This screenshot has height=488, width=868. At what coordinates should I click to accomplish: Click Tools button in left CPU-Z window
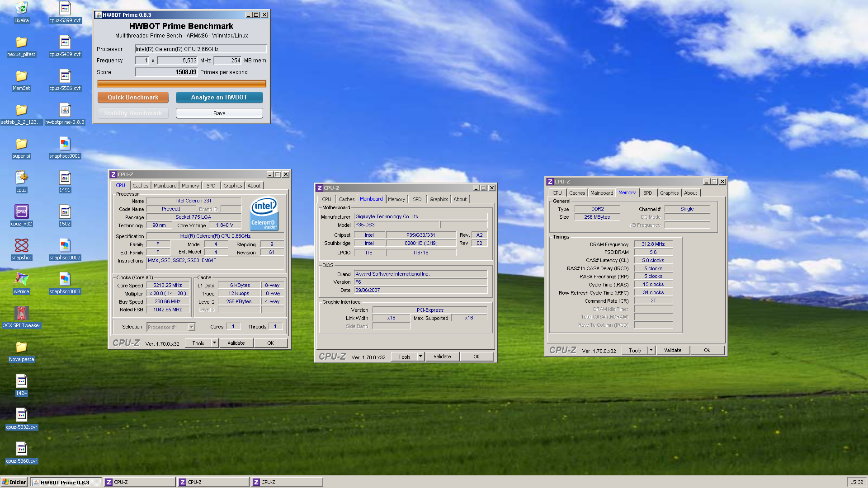[198, 343]
